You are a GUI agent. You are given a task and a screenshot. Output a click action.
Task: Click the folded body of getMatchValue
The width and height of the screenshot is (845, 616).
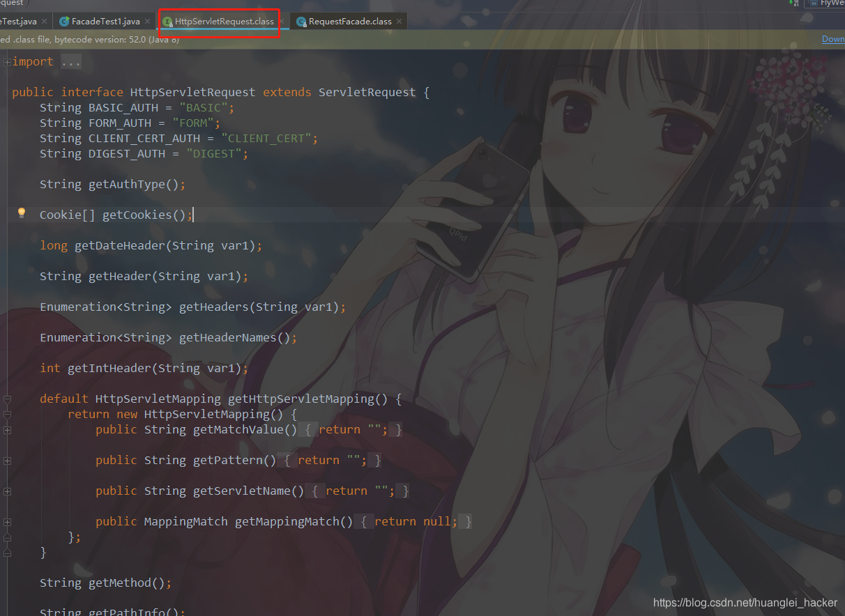coord(353,430)
